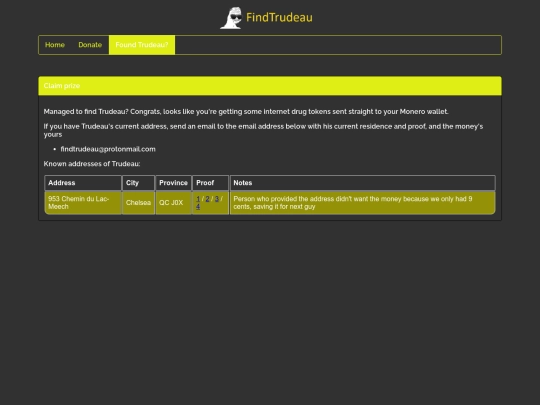Open proof link 4
This screenshot has width=540, height=405.
[x=198, y=207]
